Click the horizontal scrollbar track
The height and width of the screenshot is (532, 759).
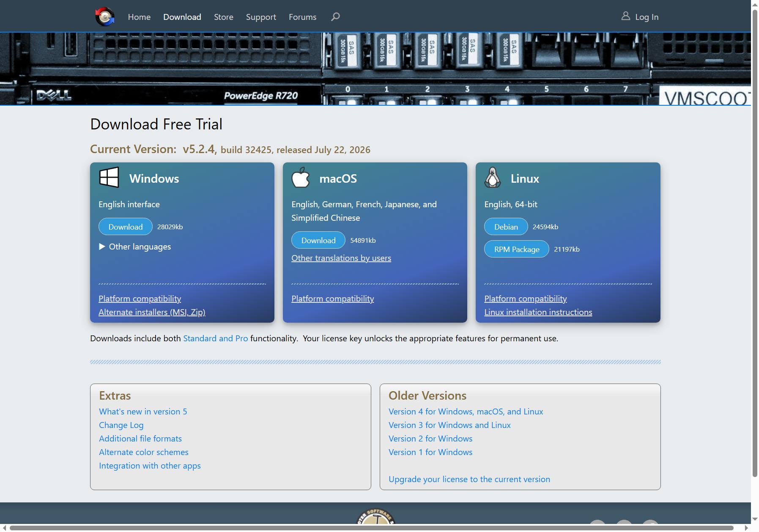[375, 528]
